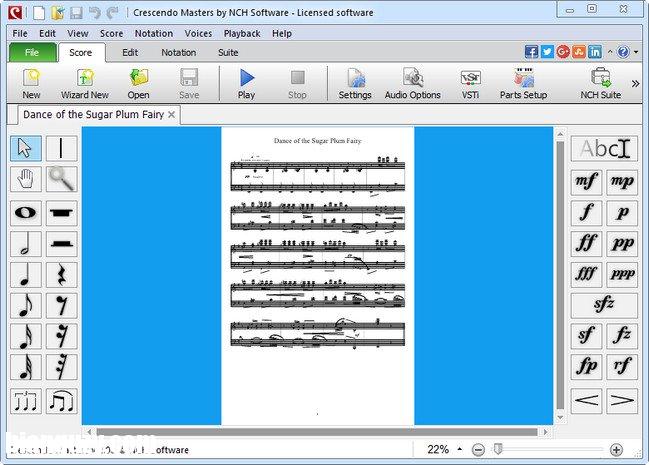Insert forte (f) dynamic
Screen dimensions: 649x465
[587, 212]
